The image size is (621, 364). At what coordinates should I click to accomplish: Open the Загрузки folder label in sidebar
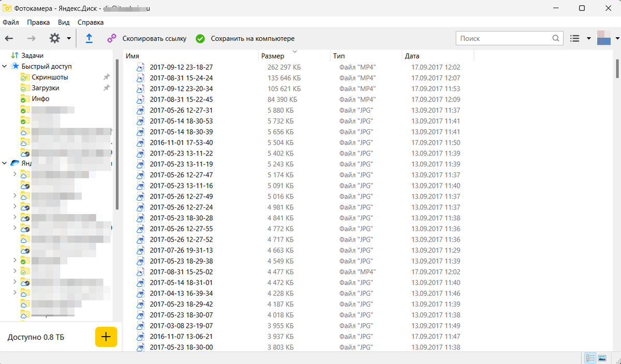coord(46,88)
